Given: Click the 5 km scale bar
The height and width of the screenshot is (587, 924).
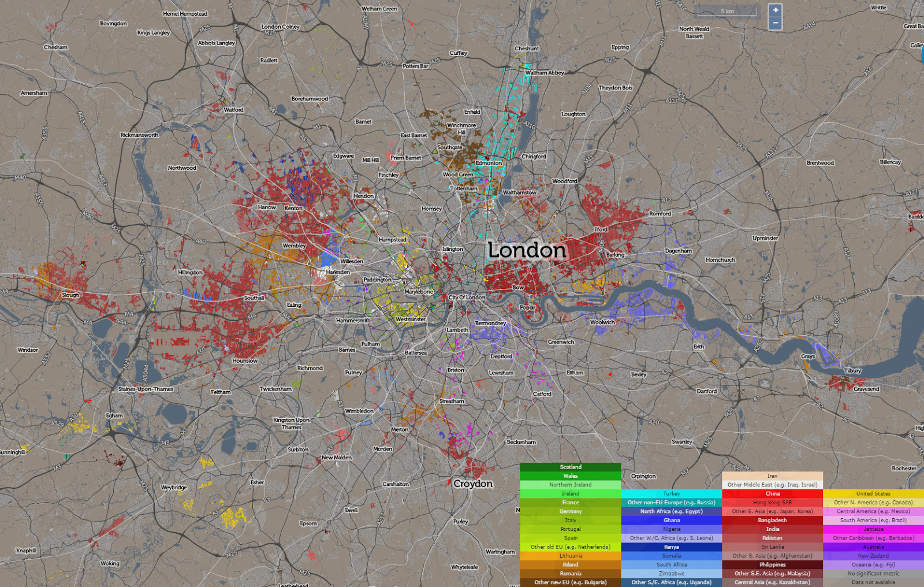Looking at the screenshot, I should 727,12.
